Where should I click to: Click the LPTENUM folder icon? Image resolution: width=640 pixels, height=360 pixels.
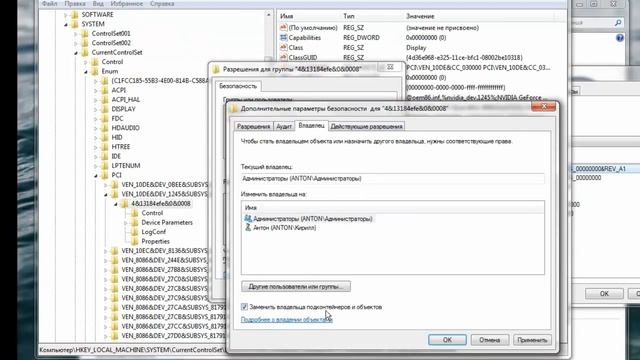click(105, 166)
